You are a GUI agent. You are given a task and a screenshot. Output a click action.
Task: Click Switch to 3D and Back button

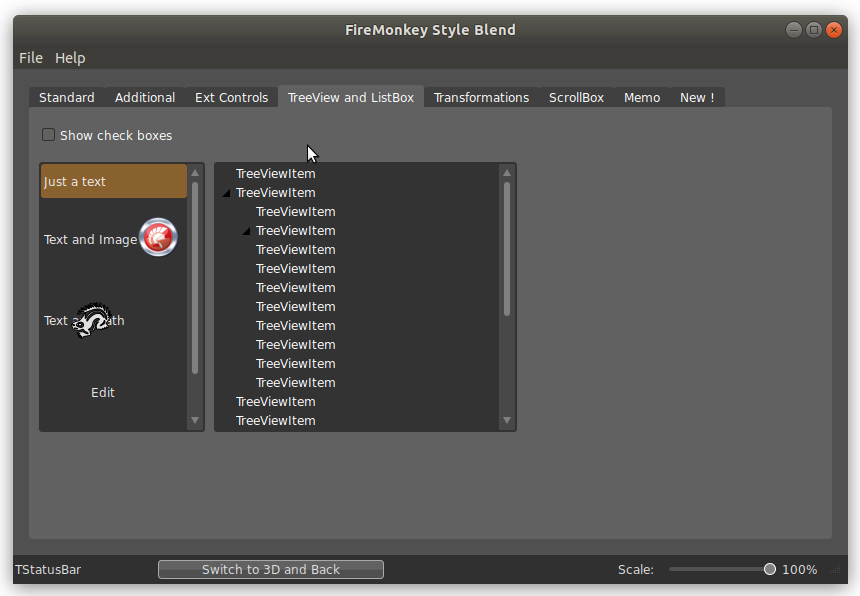271,570
